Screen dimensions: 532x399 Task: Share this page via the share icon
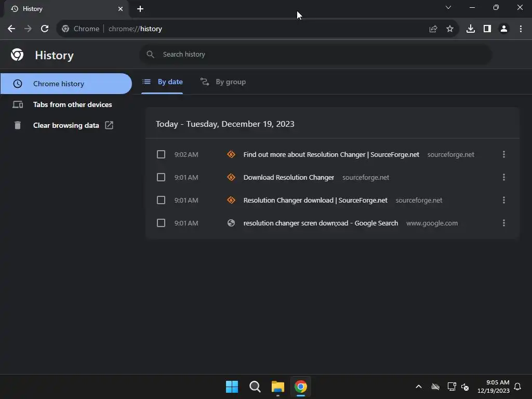[x=433, y=29]
